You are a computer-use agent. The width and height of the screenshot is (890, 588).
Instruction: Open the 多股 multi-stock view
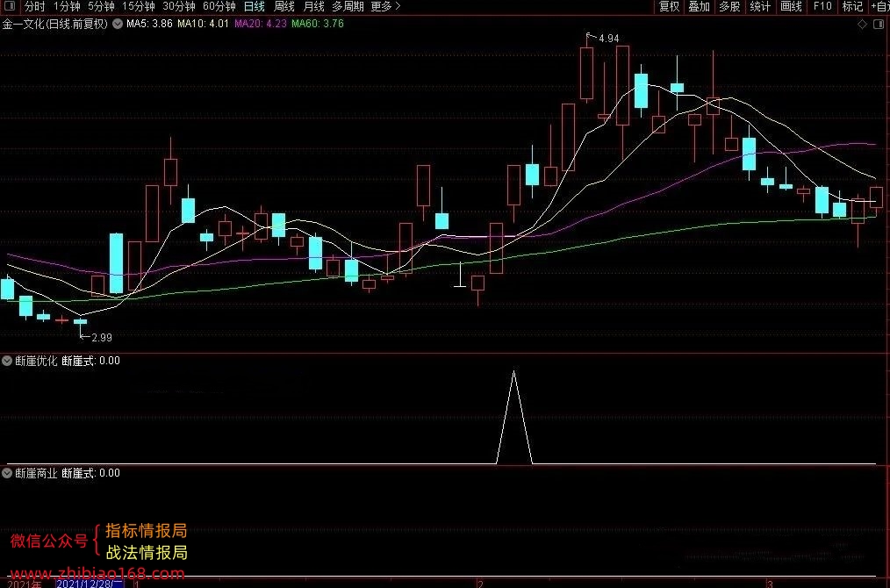pos(730,6)
